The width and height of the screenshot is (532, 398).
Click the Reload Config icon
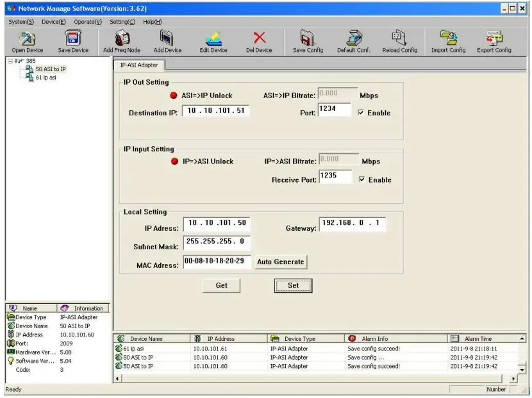[399, 37]
